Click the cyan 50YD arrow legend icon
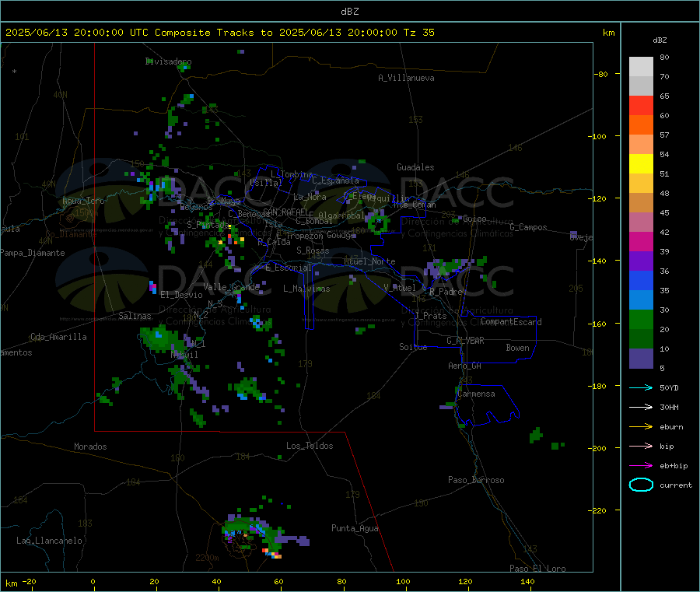The width and height of the screenshot is (700, 592). click(x=641, y=387)
